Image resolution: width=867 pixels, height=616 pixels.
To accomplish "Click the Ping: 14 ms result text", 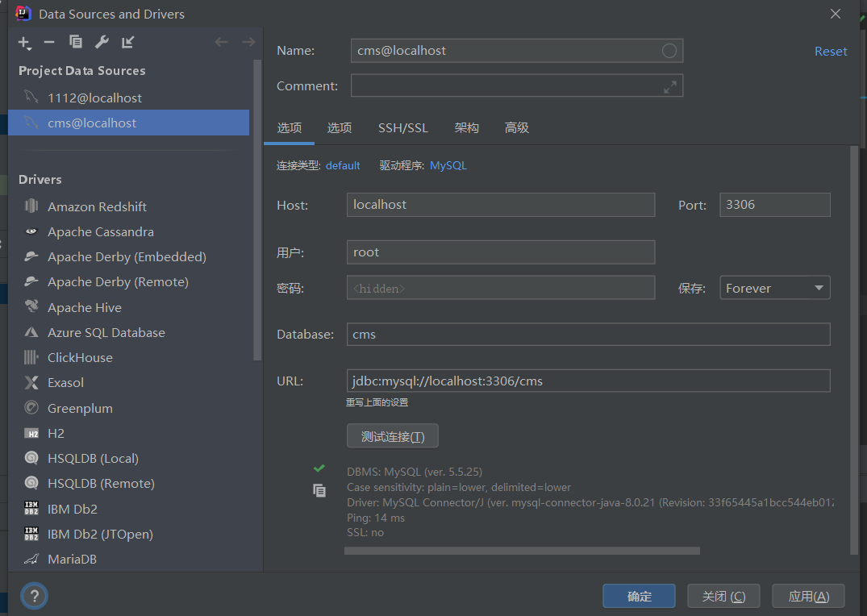I will point(376,518).
